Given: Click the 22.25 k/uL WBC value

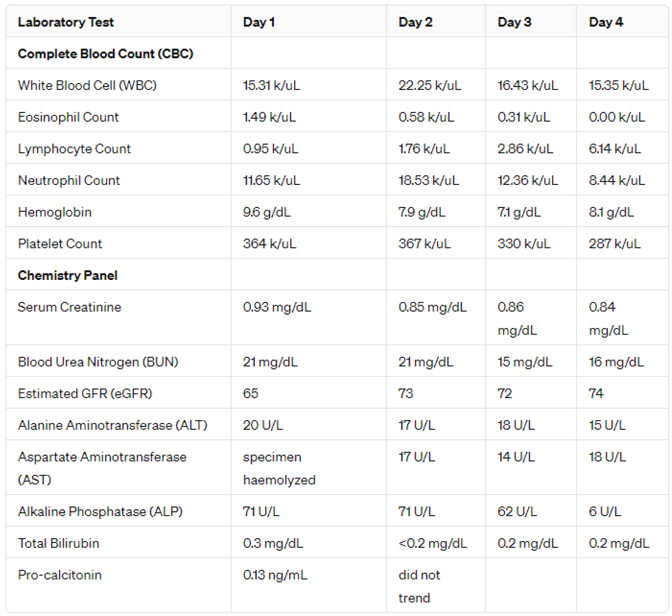Looking at the screenshot, I should click(x=430, y=85).
